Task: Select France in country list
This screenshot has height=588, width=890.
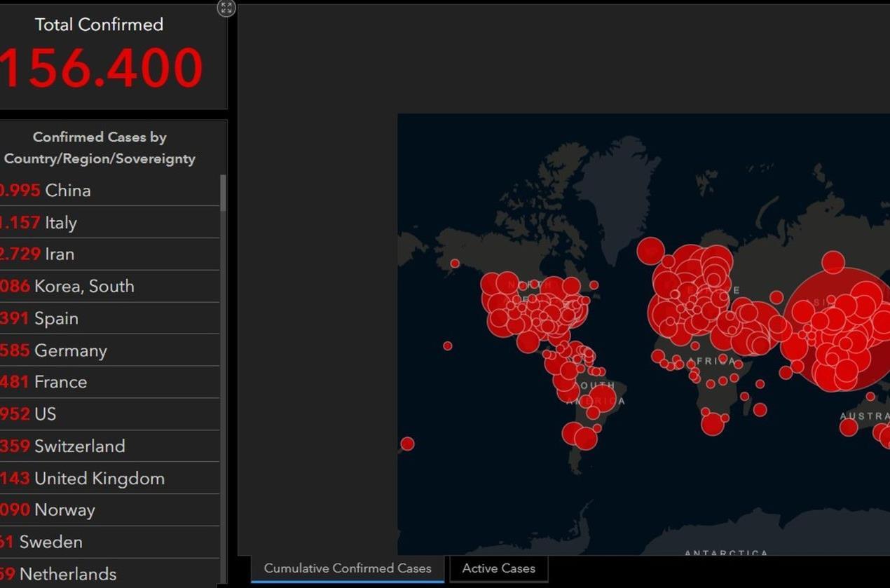Action: [x=60, y=382]
